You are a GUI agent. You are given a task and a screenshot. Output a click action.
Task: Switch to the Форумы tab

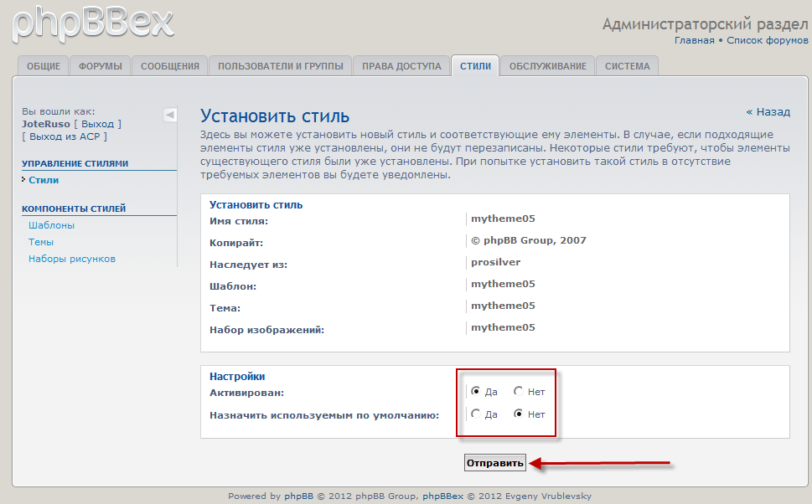coord(101,66)
